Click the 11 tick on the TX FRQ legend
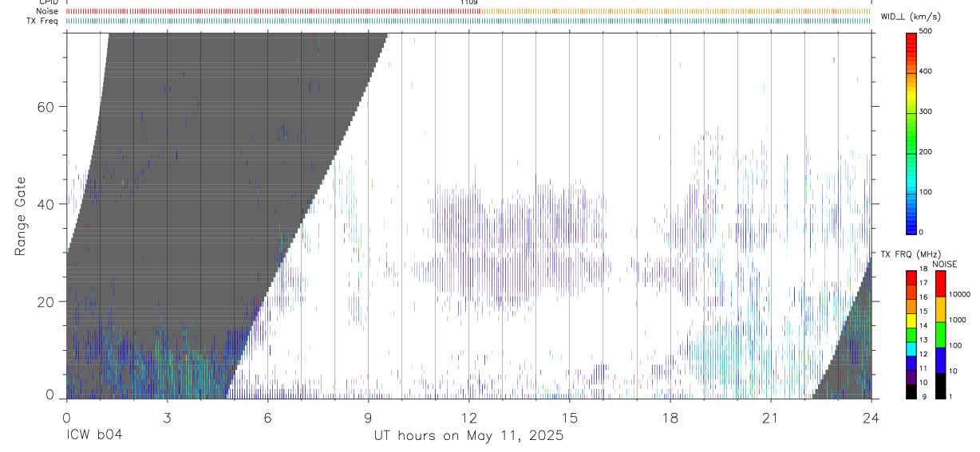The height and width of the screenshot is (452, 980). click(x=923, y=368)
